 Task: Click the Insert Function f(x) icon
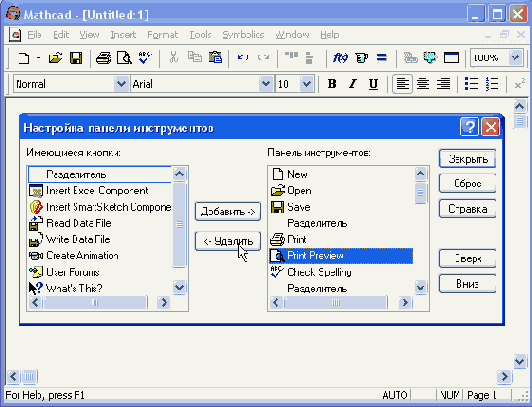pyautogui.click(x=340, y=58)
